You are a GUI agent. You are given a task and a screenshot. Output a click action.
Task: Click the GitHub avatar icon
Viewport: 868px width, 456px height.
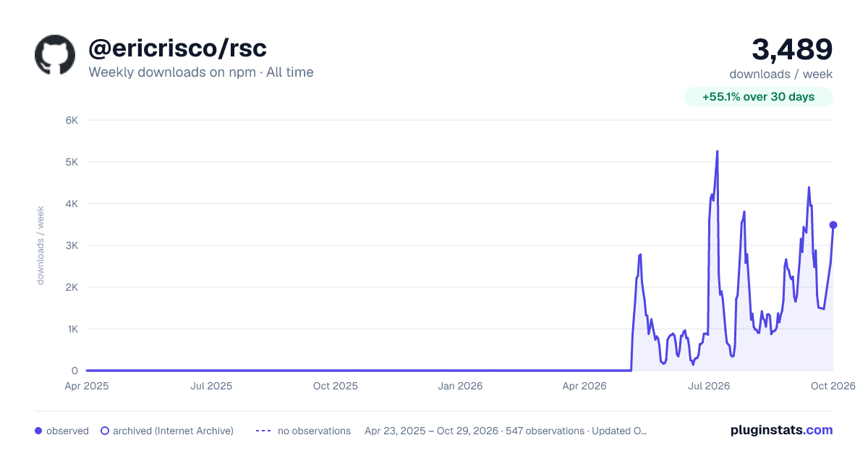55,54
